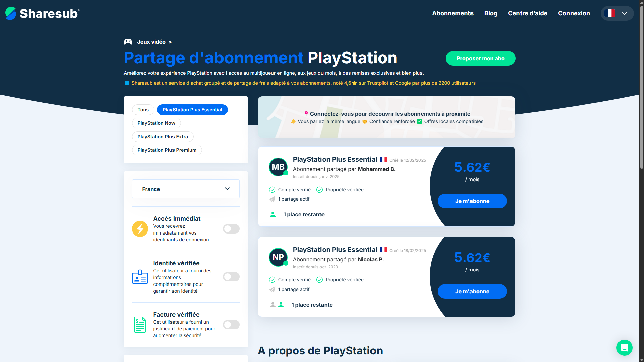The width and height of the screenshot is (644, 362).
Task: Enable the Accès Immédiat toggle
Action: click(231, 229)
